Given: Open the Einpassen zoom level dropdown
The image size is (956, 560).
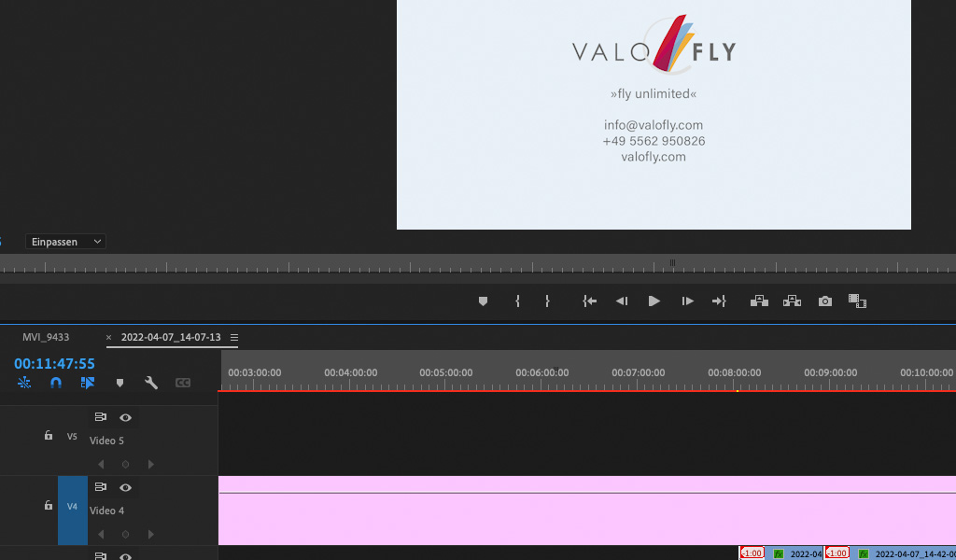Looking at the screenshot, I should 65,242.
